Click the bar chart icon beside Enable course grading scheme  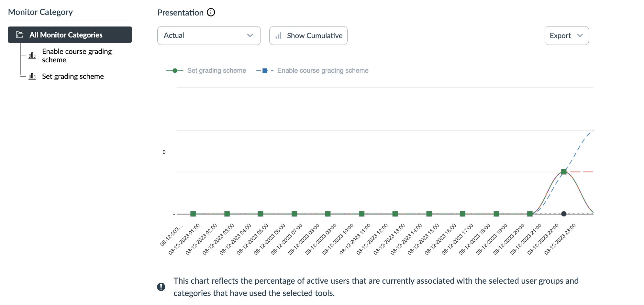coord(32,55)
